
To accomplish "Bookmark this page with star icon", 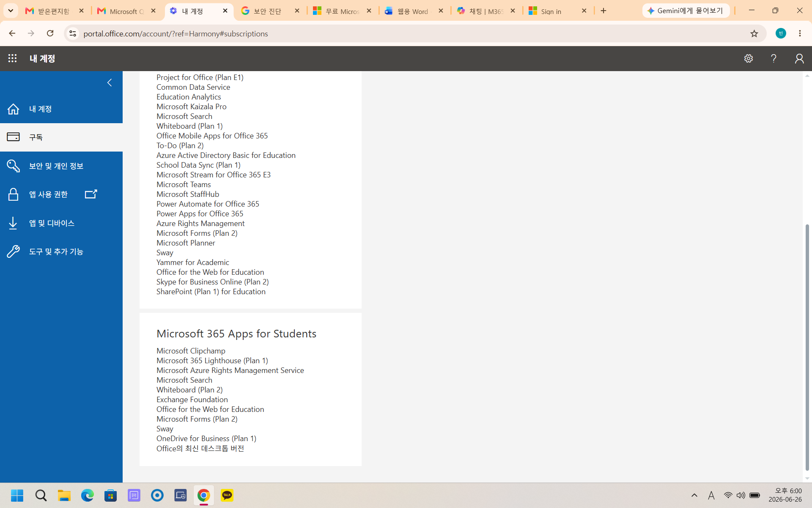I will pos(754,33).
